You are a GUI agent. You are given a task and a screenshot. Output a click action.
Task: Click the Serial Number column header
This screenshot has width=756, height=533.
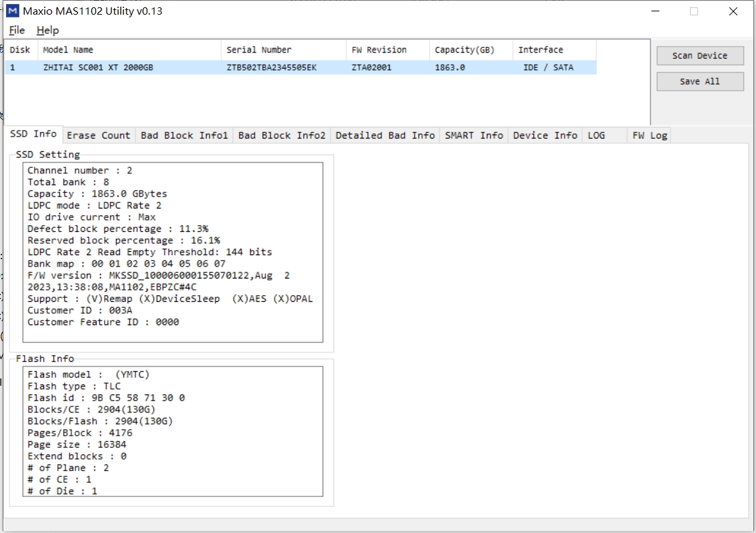(283, 50)
